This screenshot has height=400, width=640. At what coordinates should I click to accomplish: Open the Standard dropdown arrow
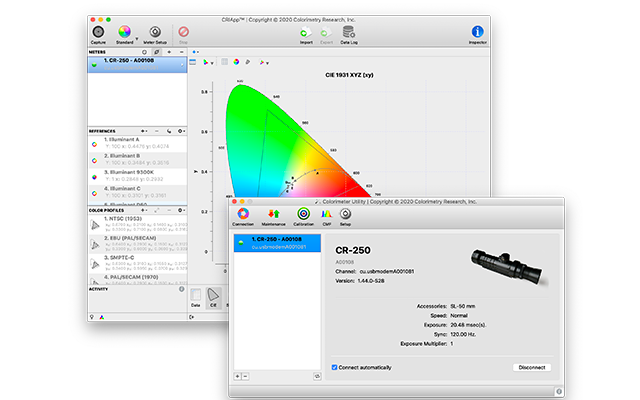pyautogui.click(x=137, y=39)
